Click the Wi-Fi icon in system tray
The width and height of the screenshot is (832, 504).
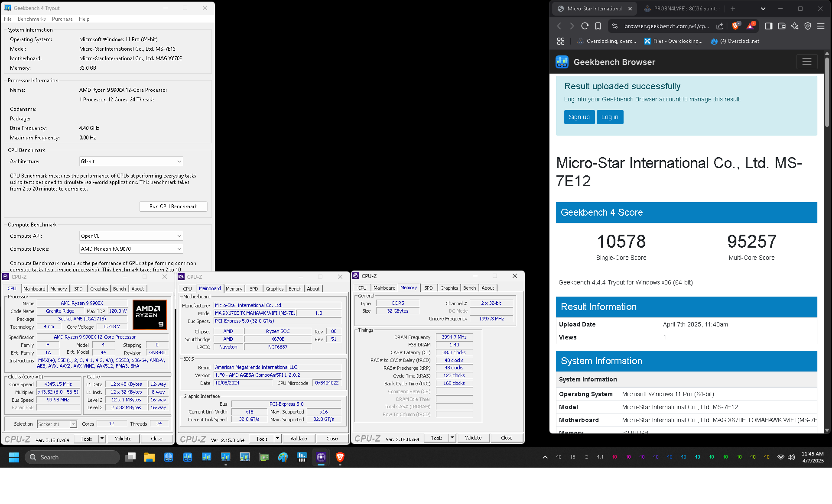(x=781, y=457)
